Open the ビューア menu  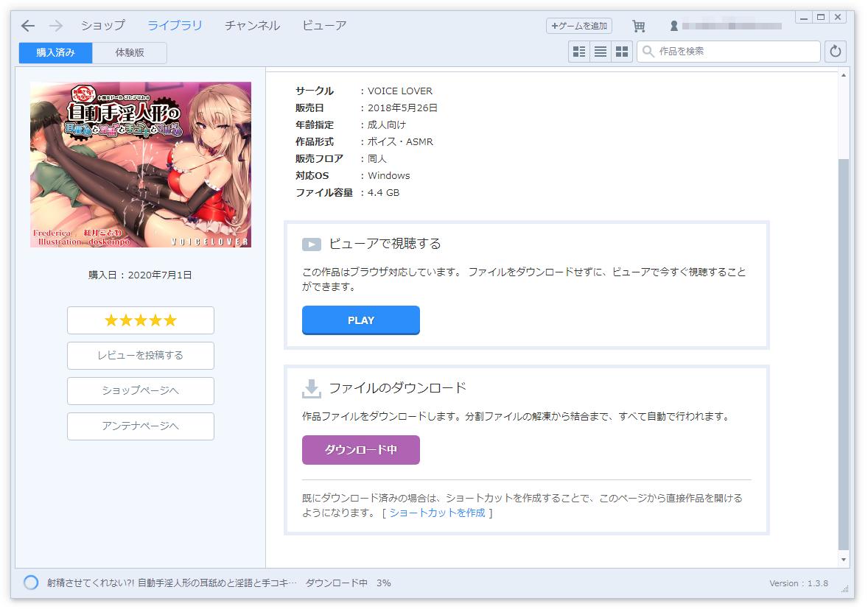pos(324,26)
